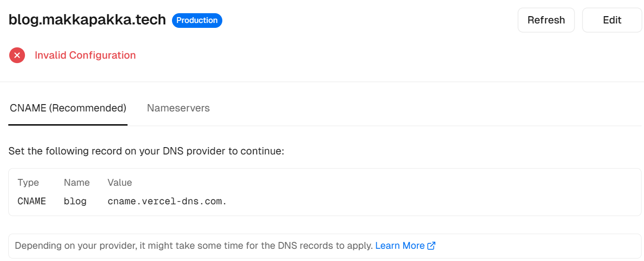Click the blue Production badge

pos(197,21)
